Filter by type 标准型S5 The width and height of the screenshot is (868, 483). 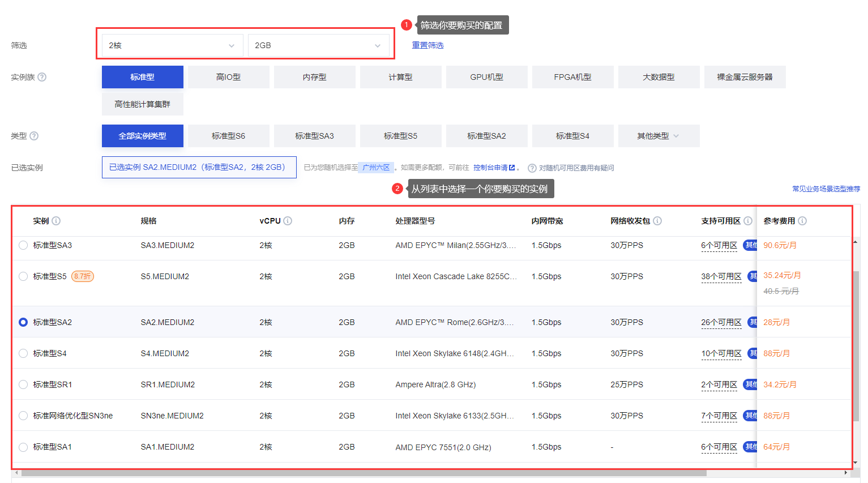click(401, 136)
